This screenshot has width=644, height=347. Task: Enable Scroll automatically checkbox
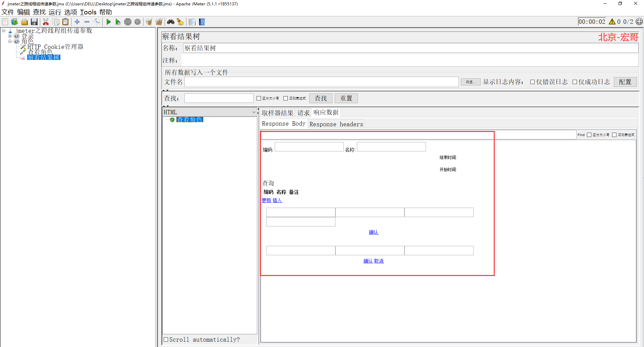tap(166, 339)
